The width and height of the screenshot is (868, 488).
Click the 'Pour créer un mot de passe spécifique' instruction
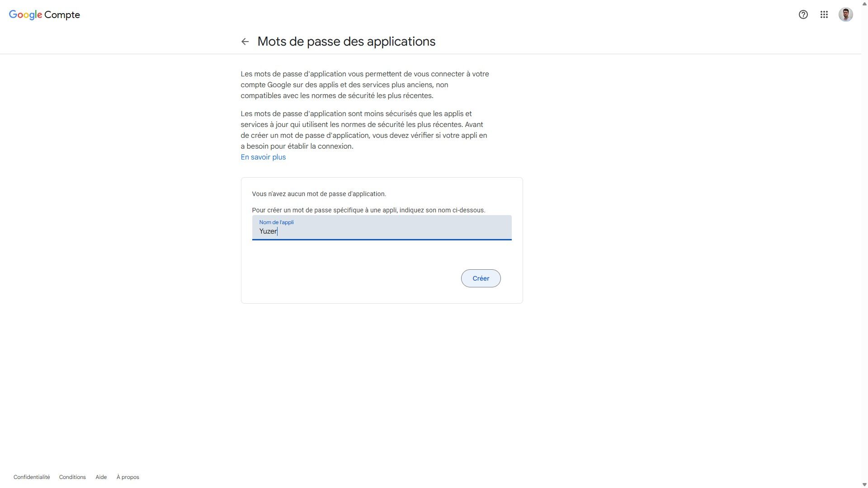point(368,210)
